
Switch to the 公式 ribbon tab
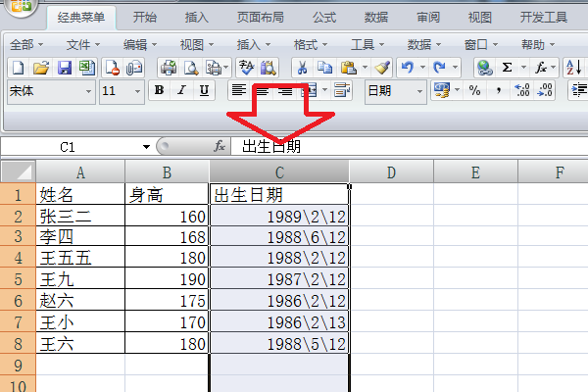pyautogui.click(x=324, y=18)
